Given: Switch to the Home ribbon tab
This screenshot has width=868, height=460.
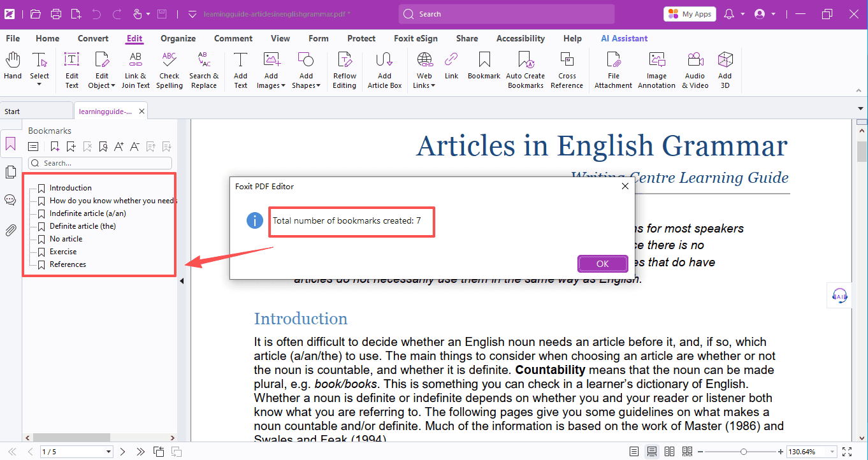Looking at the screenshot, I should point(48,38).
